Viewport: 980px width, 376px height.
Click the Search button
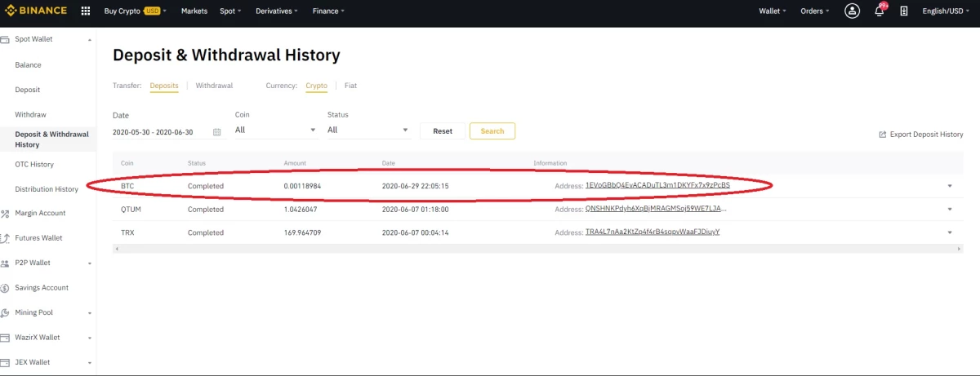point(492,131)
